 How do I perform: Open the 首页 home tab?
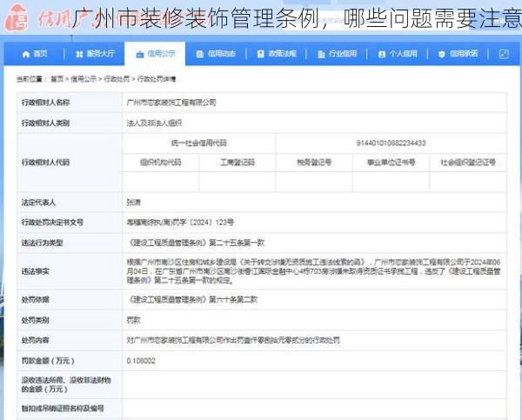35,54
